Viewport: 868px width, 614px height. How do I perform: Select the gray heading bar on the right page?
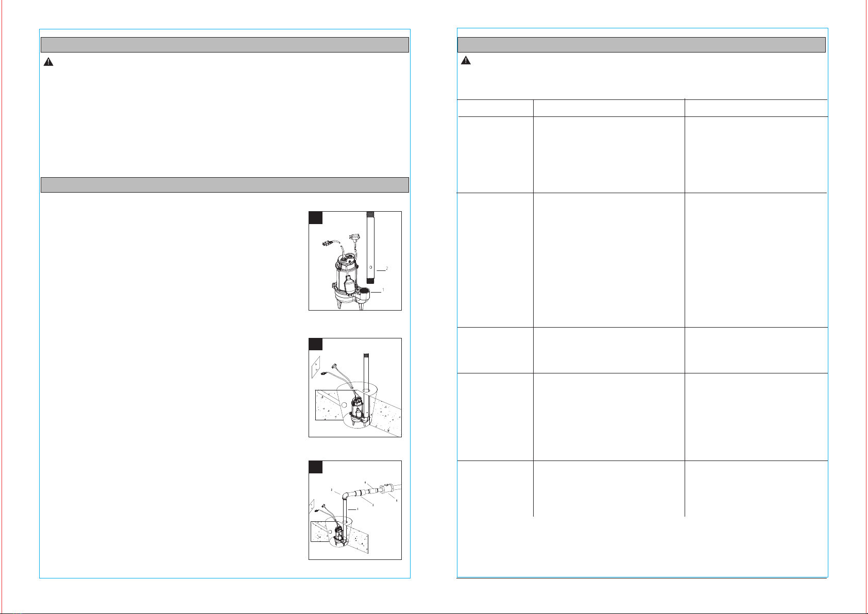click(x=641, y=45)
